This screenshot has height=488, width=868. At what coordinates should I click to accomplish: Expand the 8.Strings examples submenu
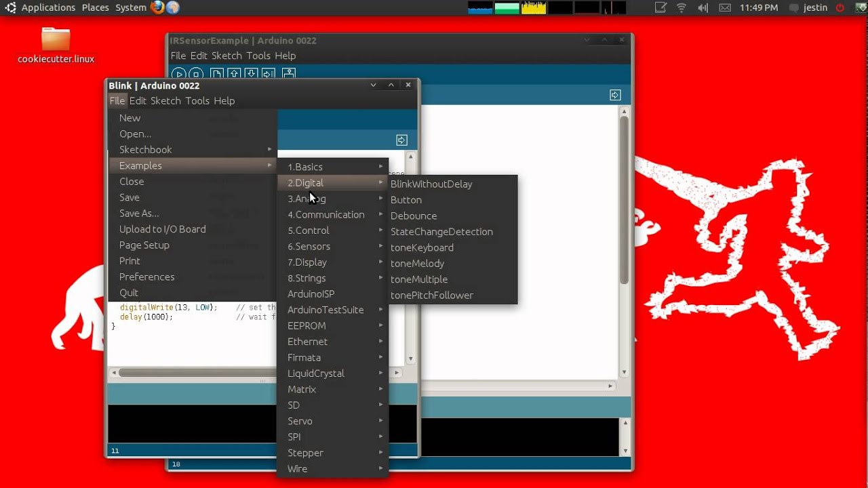tap(333, 279)
